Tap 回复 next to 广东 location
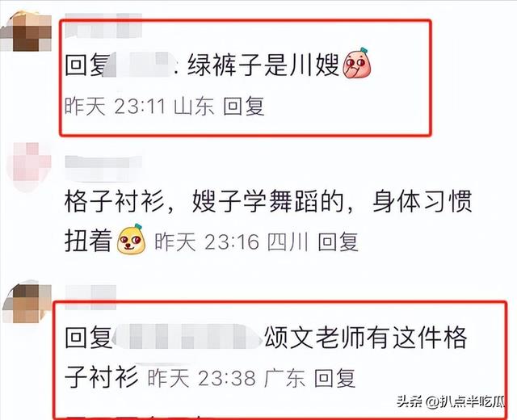This screenshot has height=420, width=517. point(334,378)
